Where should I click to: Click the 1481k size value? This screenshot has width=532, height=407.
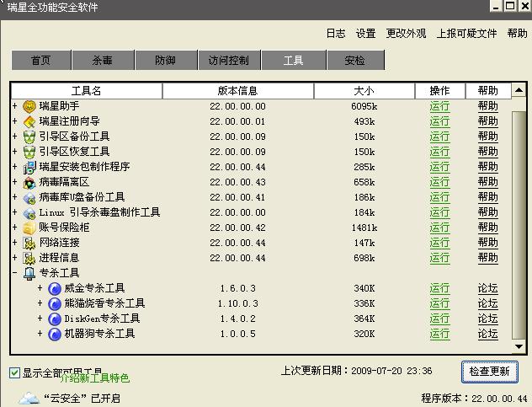[x=364, y=228]
